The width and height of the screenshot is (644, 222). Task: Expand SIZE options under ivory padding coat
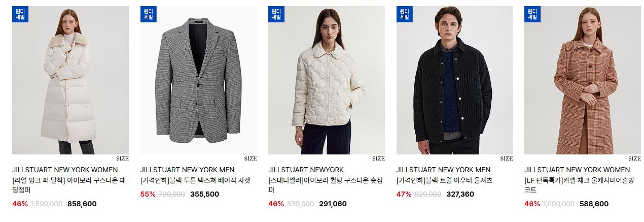[x=122, y=158]
